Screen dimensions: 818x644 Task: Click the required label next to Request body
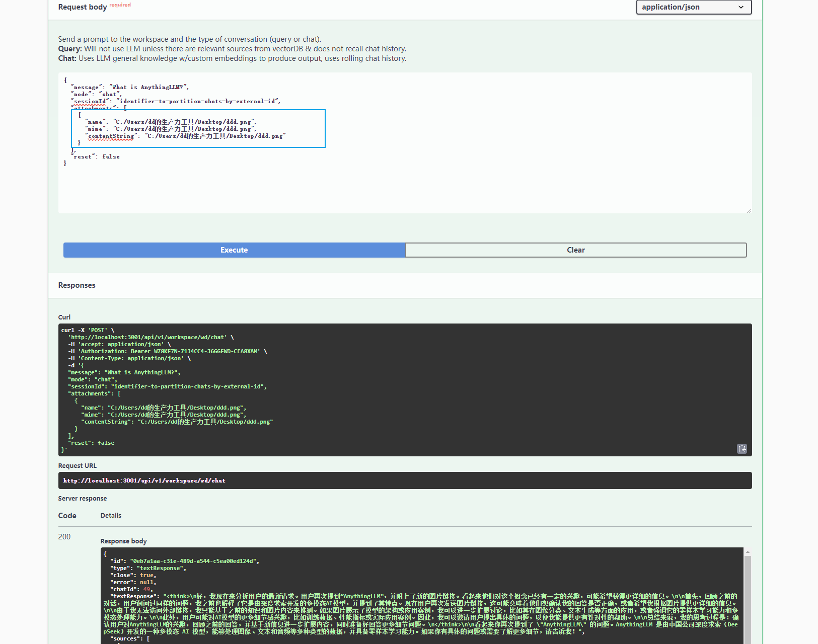tap(120, 5)
